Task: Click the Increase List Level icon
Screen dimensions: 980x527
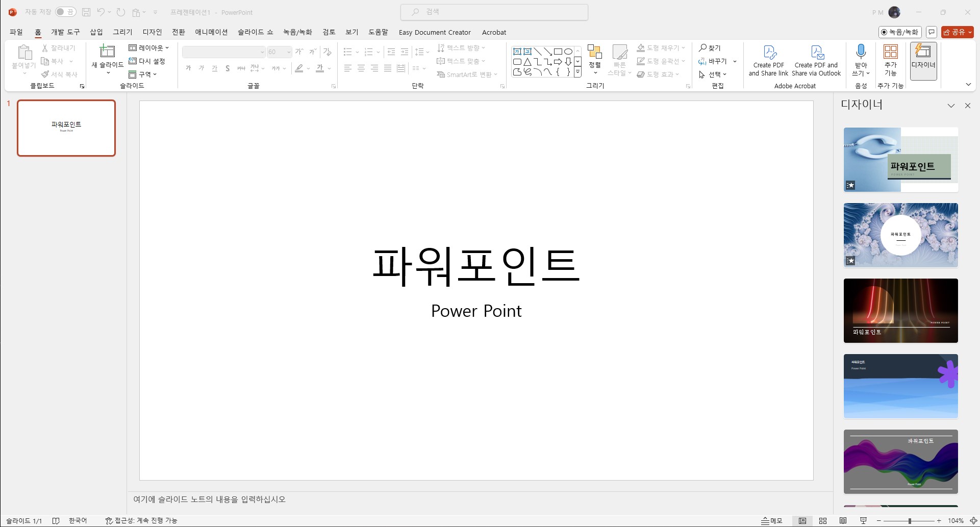Action: pyautogui.click(x=405, y=52)
